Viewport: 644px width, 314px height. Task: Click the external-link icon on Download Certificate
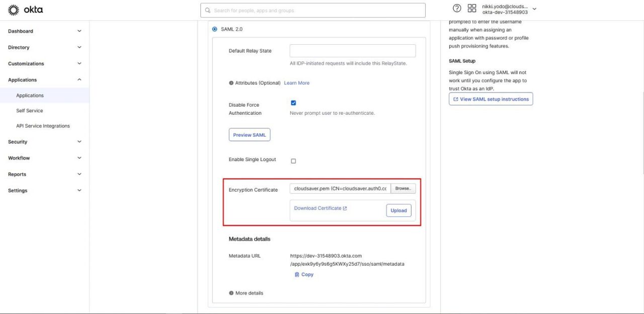click(345, 208)
